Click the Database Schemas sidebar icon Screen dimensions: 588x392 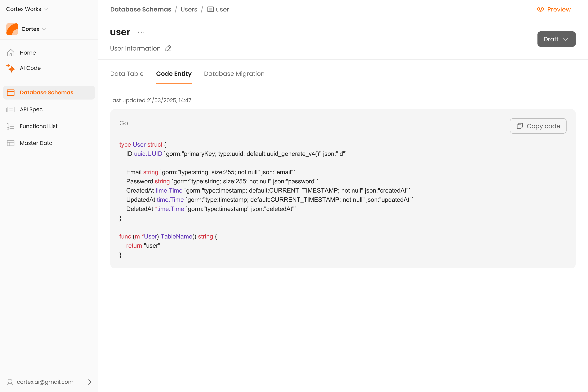tap(11, 92)
